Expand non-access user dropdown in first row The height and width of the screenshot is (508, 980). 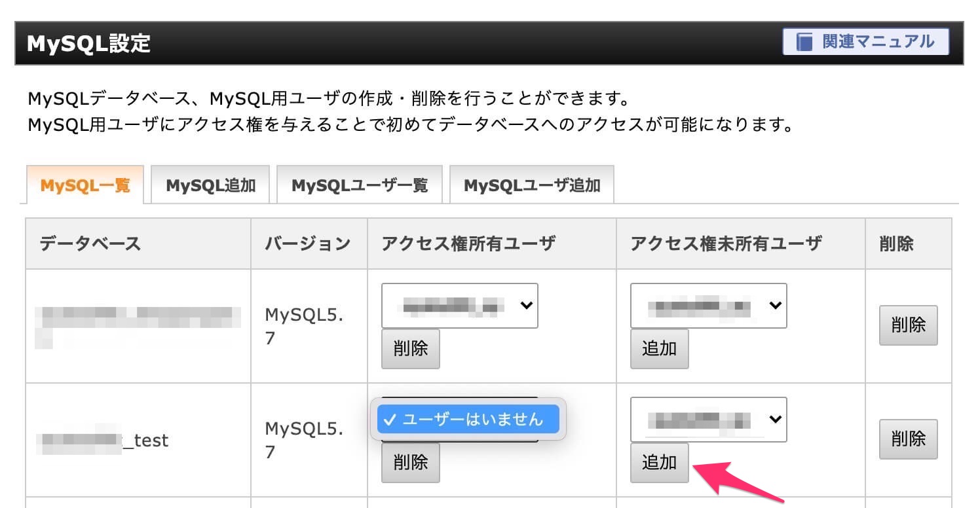click(x=709, y=306)
